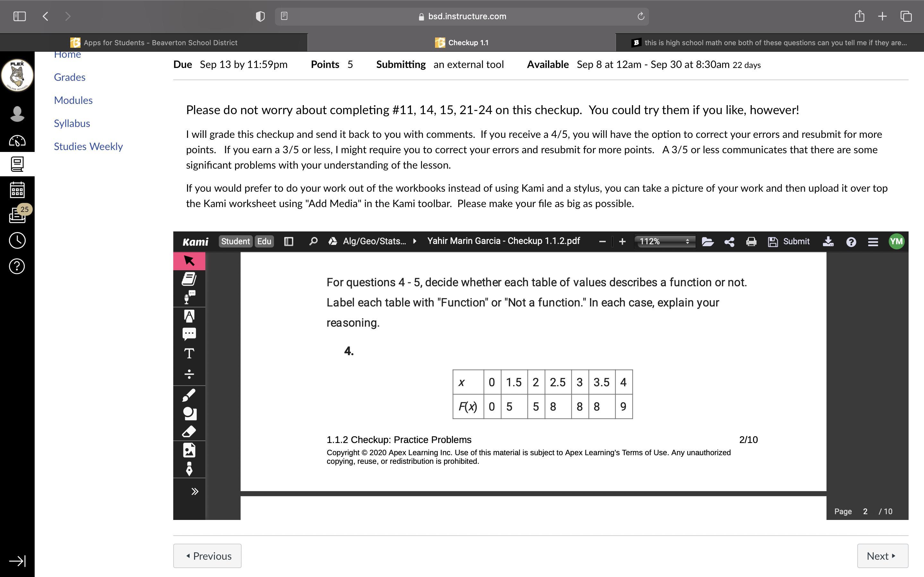Choose the Kami text box tool

click(189, 353)
